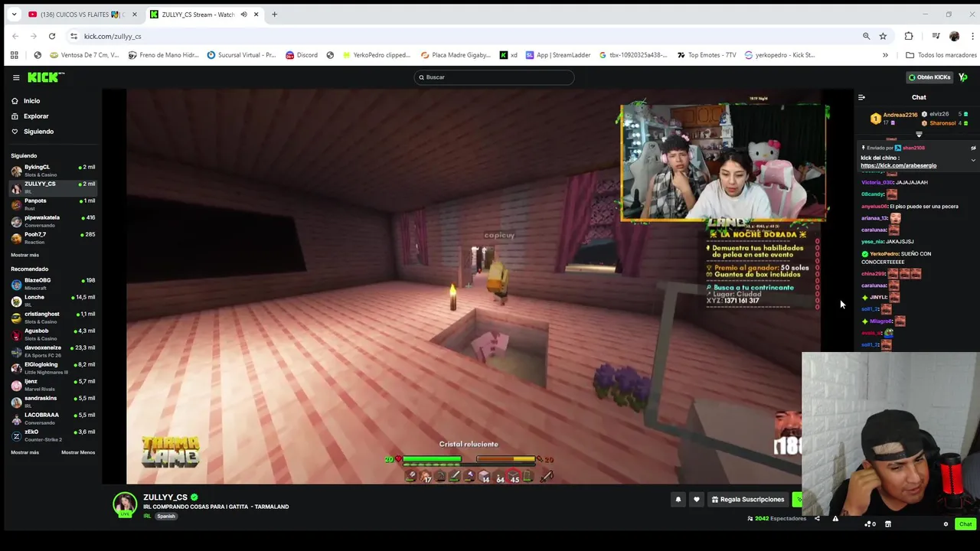Screen dimensions: 980x551
Task: Reload the page
Action: [x=52, y=36]
